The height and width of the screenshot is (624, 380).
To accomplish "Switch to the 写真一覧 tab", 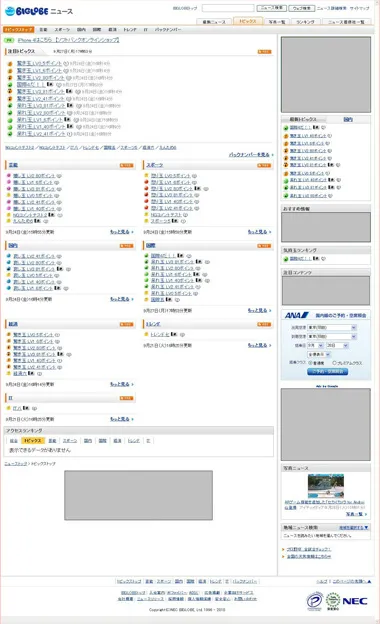I will click(x=277, y=22).
